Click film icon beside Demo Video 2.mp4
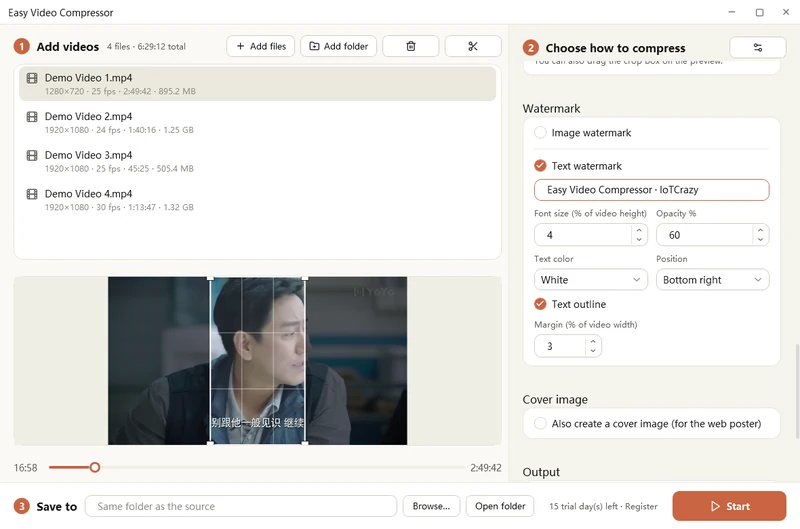The height and width of the screenshot is (529, 800). click(32, 117)
